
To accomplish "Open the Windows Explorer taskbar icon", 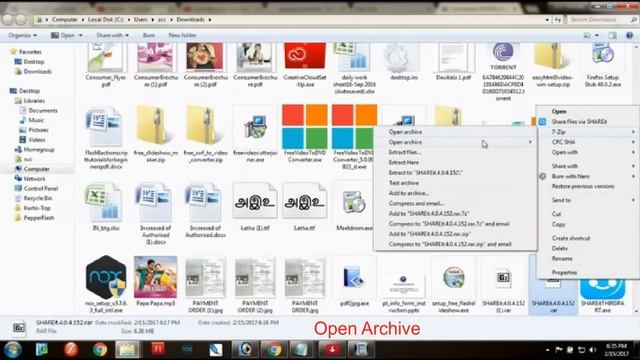I will point(128,350).
